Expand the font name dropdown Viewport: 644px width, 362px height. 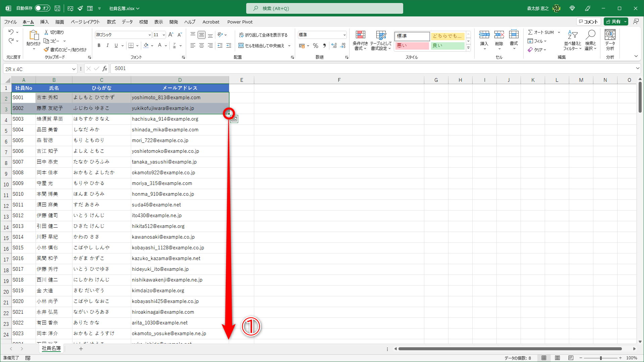(x=150, y=35)
